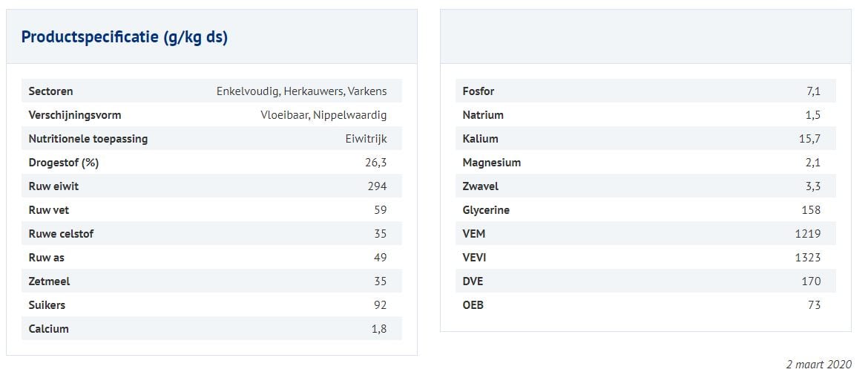Select the OEB row label
868x378 pixels.
click(x=473, y=305)
